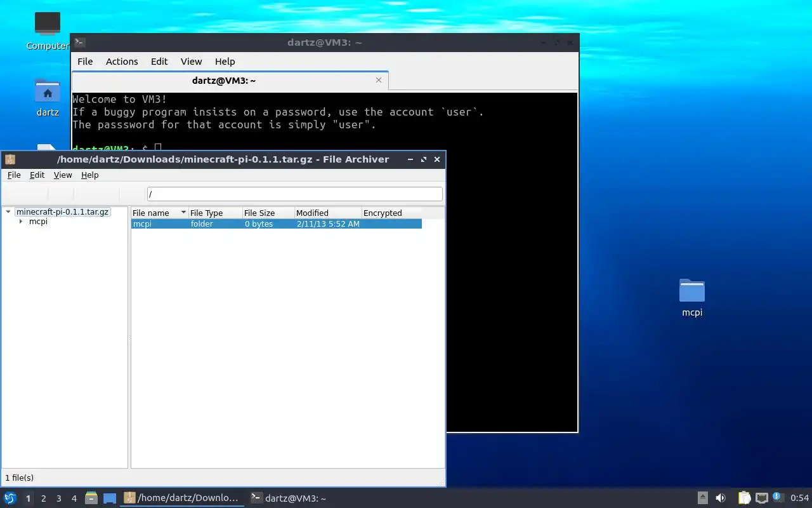Image resolution: width=812 pixels, height=508 pixels.
Task: Open Edit menu in terminal window
Action: click(x=159, y=62)
